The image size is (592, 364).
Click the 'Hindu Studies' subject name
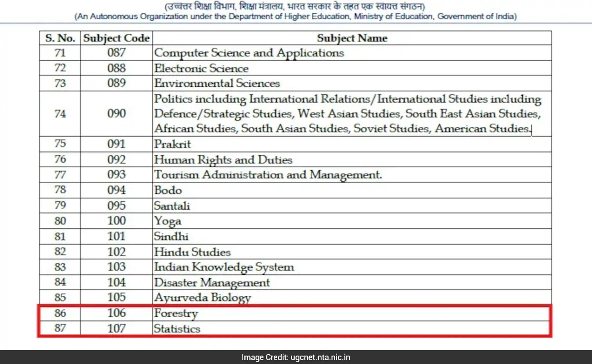(192, 252)
